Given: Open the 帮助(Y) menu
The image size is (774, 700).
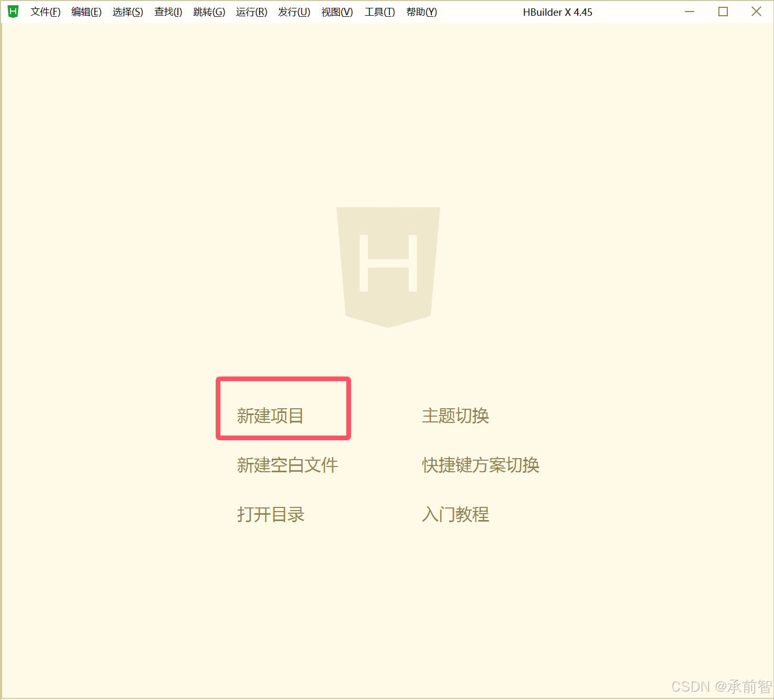Looking at the screenshot, I should click(421, 12).
